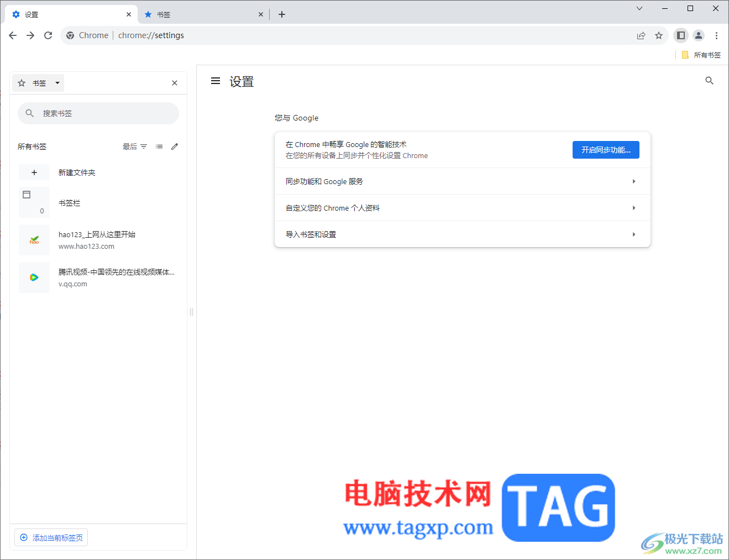Expand 导入书签和设置
The height and width of the screenshot is (560, 729).
point(463,234)
